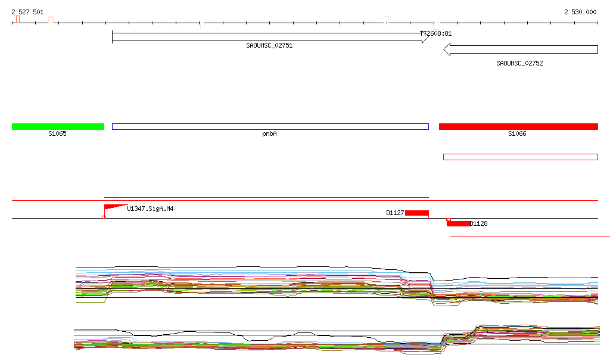Click the pnbA gene name label
Screen dimensions: 610x364
pyautogui.click(x=269, y=134)
